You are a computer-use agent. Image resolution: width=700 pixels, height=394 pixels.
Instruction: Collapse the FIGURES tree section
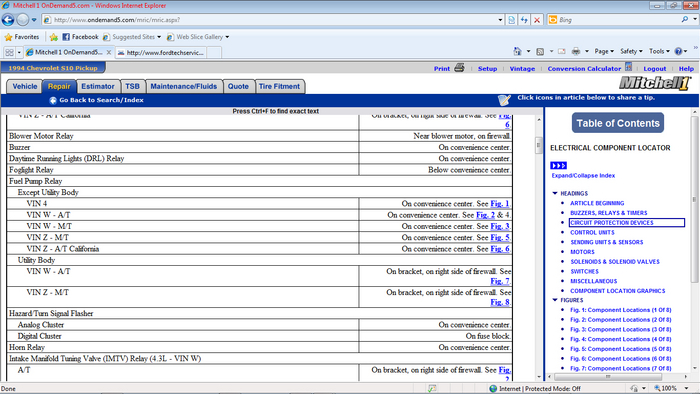tap(555, 300)
